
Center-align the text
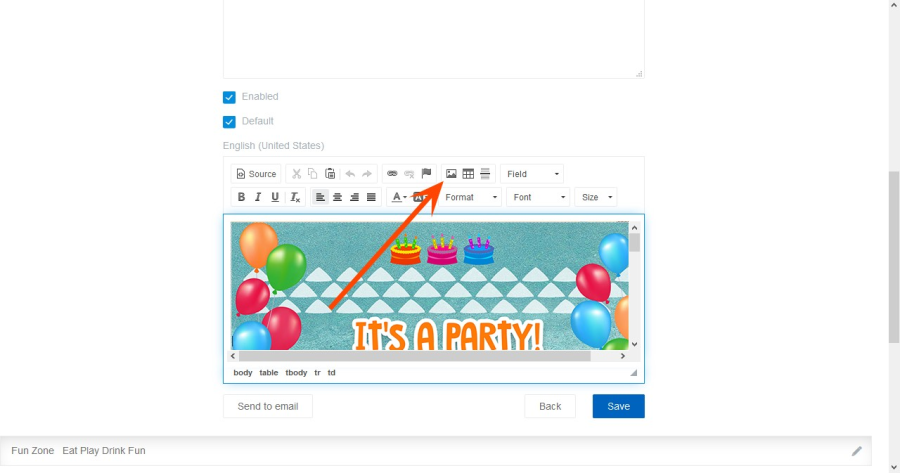point(337,198)
